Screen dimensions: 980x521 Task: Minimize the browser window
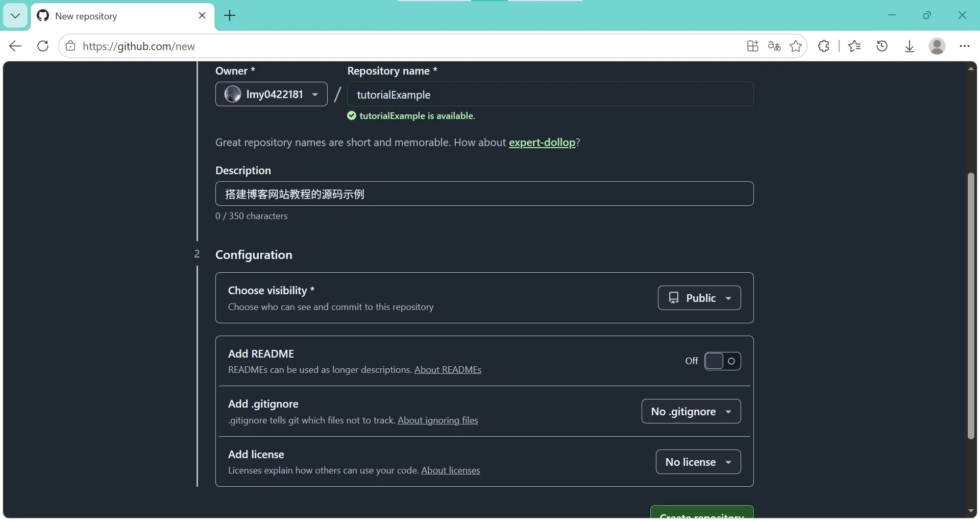tap(892, 15)
